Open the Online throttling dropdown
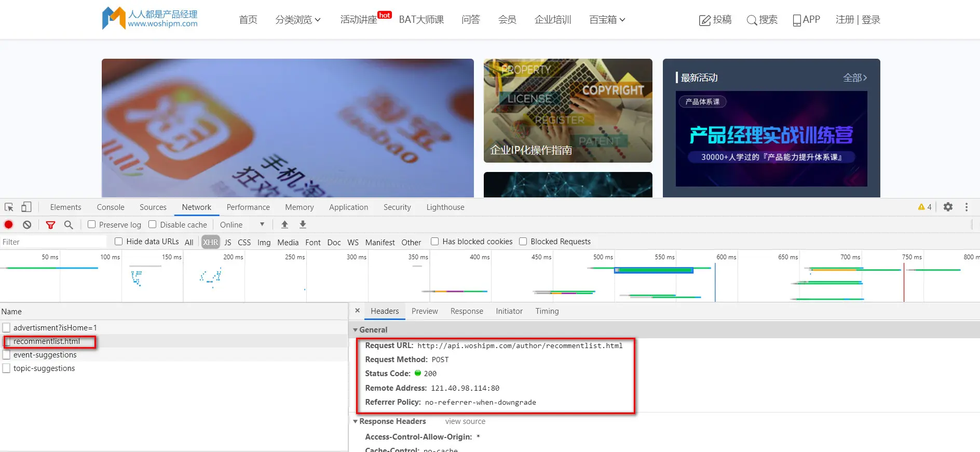 click(x=242, y=224)
